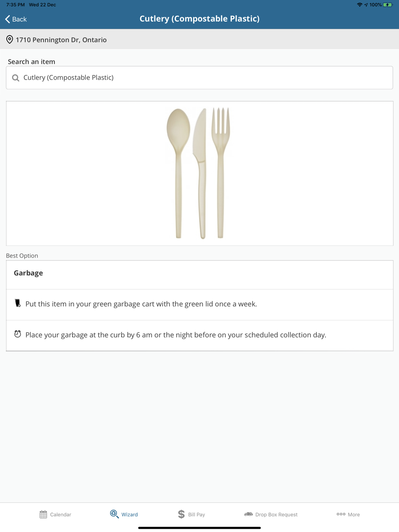The image size is (399, 532).
Task: Tap the compostable cutlery image
Action: pyautogui.click(x=199, y=173)
